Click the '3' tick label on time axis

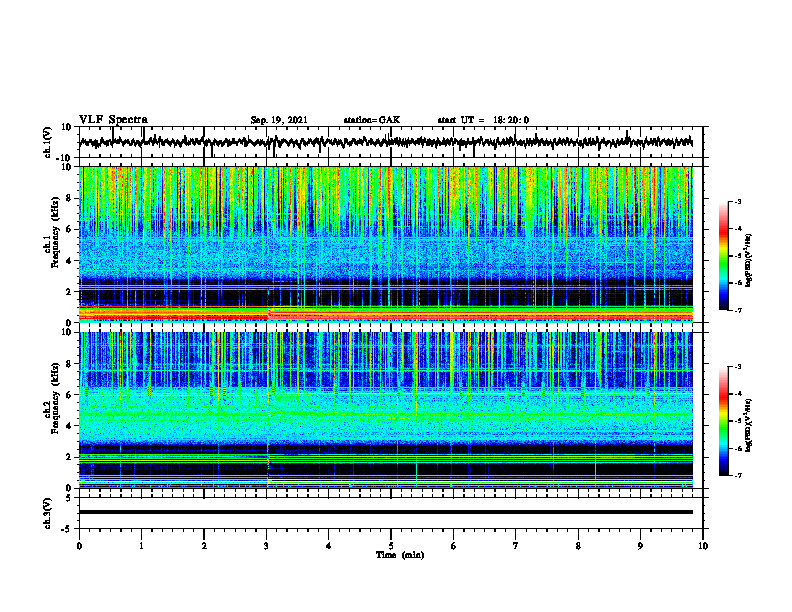point(266,546)
